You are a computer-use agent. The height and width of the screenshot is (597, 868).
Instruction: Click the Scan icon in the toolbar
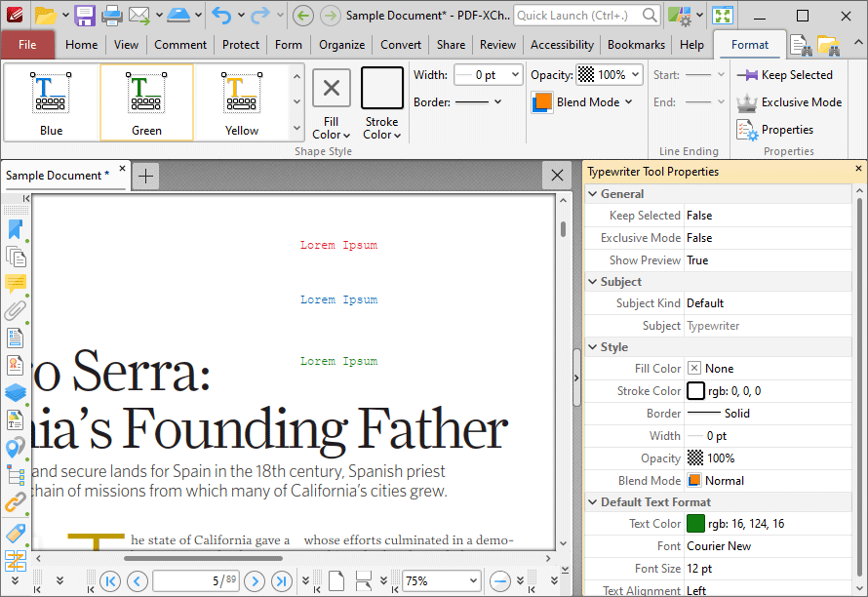[x=178, y=16]
